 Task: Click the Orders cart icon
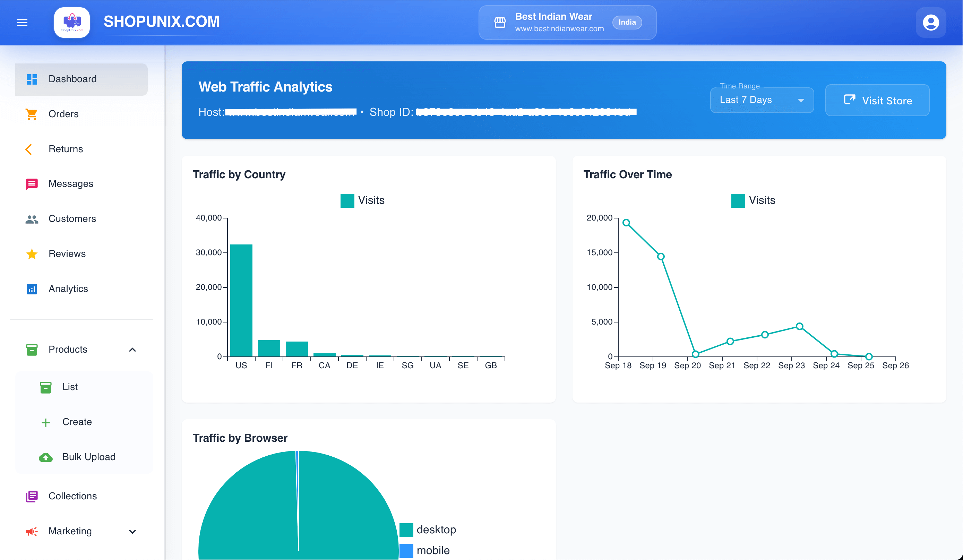[x=32, y=114]
